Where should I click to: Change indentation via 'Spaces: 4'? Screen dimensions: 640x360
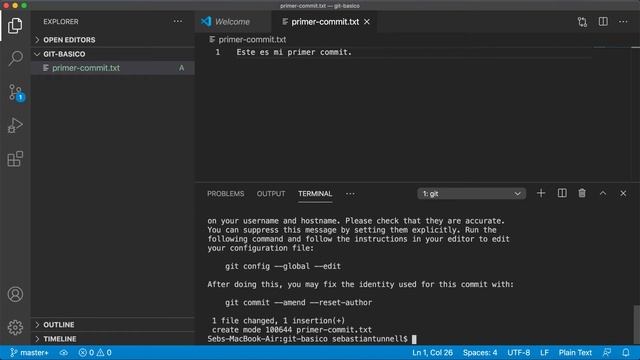pos(480,353)
